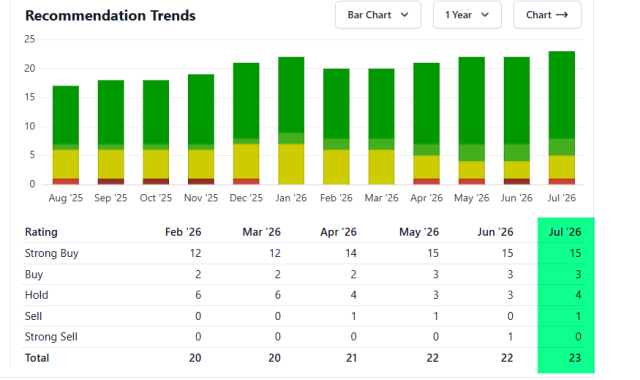Click the dark green Jul '26 bar segment
This screenshot has width=640, height=380.
tap(562, 95)
